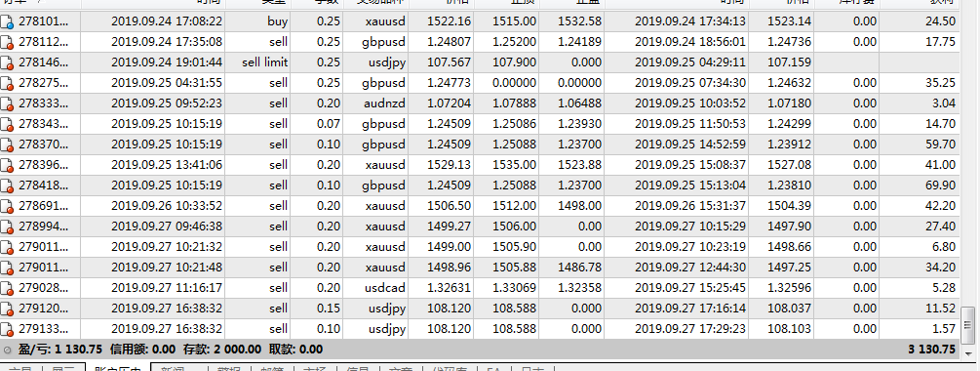
Task: Click the 'audnzd' symbol cell
Action: (385, 103)
